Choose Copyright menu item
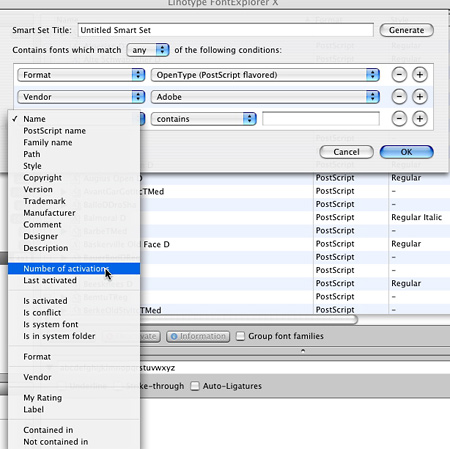Screen dimensions: 450x449 (x=74, y=178)
